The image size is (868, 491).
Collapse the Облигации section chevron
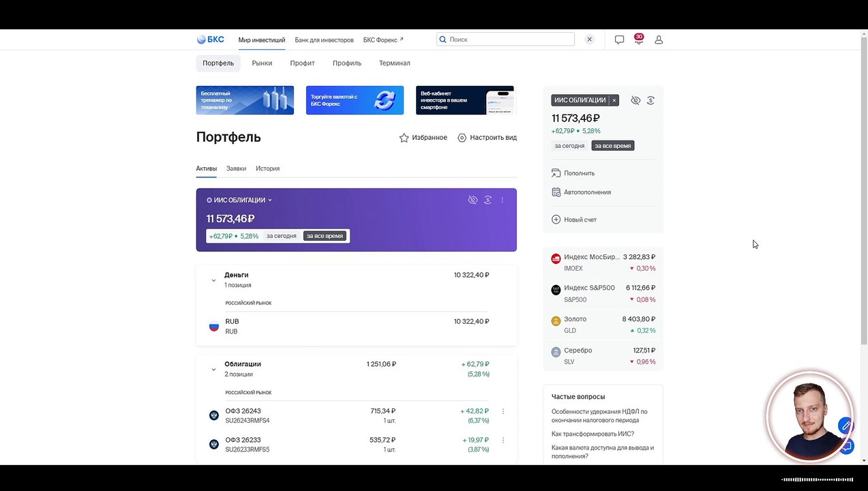[213, 370]
